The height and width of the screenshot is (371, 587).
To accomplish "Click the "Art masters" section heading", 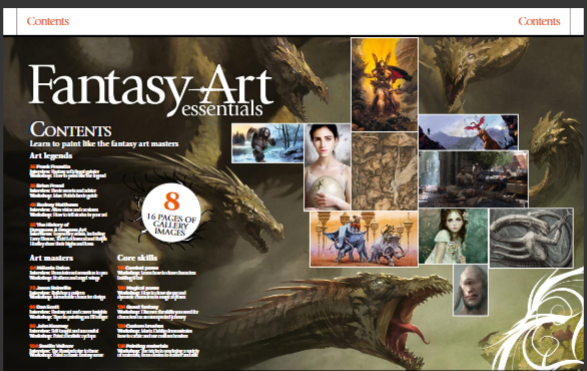I will coord(51,258).
